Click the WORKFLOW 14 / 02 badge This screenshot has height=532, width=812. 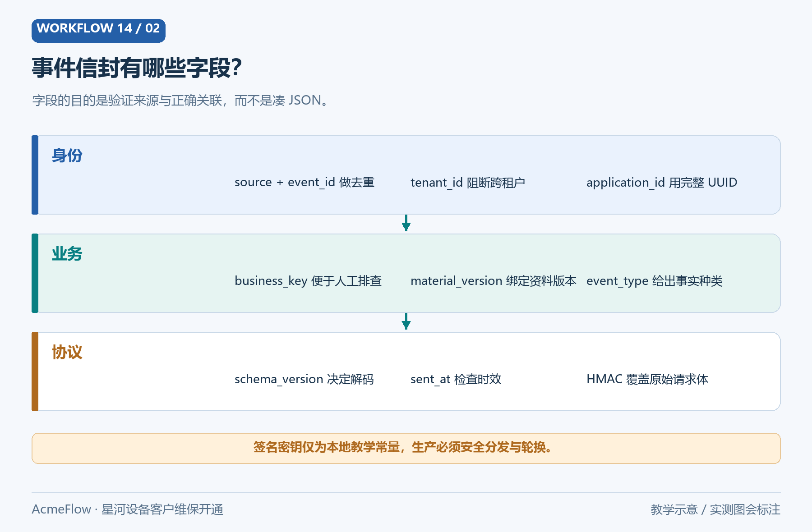98,31
